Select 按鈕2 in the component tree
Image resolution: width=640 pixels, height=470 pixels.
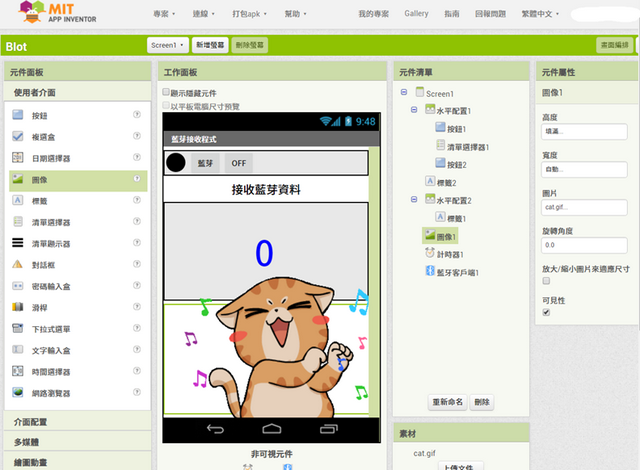click(x=451, y=164)
